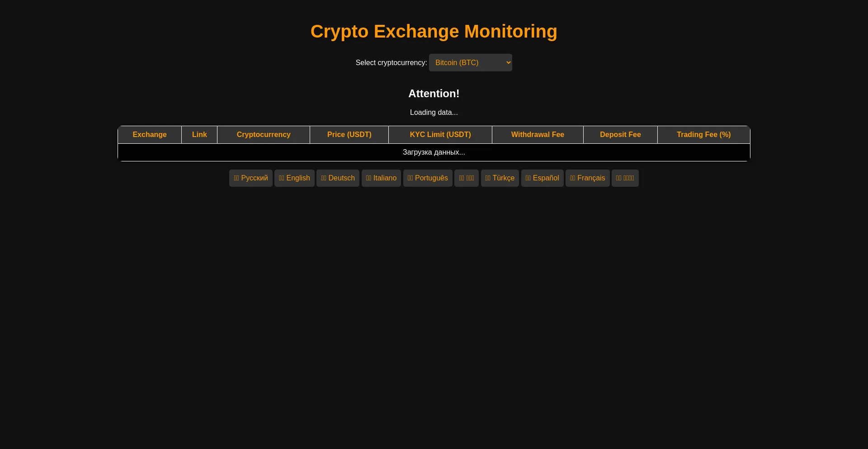Click the Price (USDT) column header

(349, 134)
